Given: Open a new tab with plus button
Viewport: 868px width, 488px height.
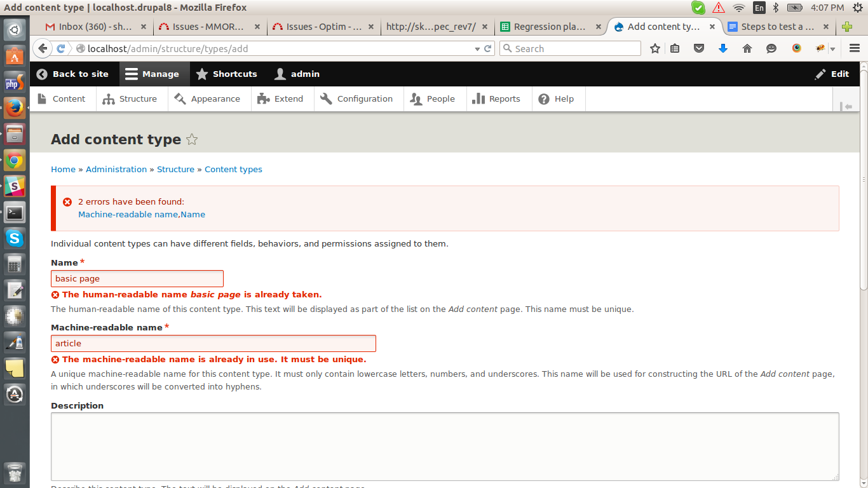Looking at the screenshot, I should [846, 27].
